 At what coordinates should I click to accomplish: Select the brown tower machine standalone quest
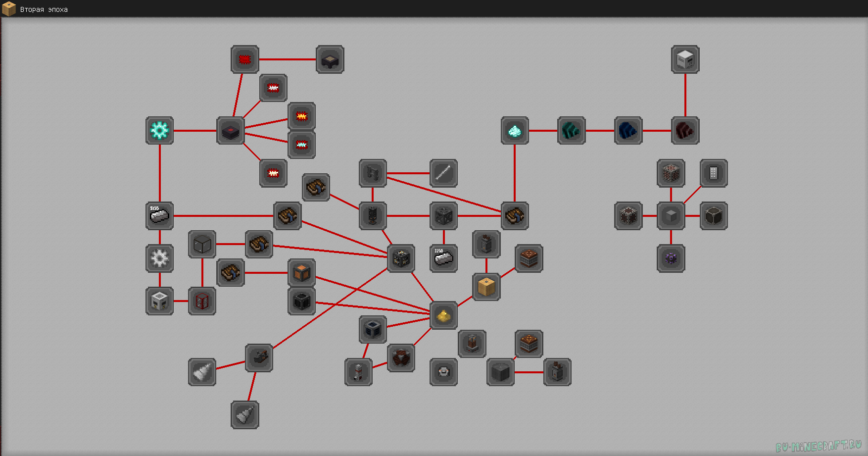pos(472,344)
